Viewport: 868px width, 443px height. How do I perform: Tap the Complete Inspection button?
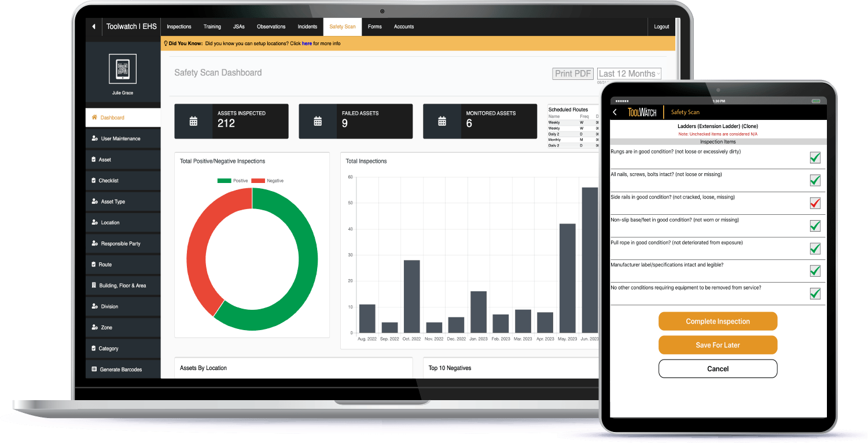(718, 321)
